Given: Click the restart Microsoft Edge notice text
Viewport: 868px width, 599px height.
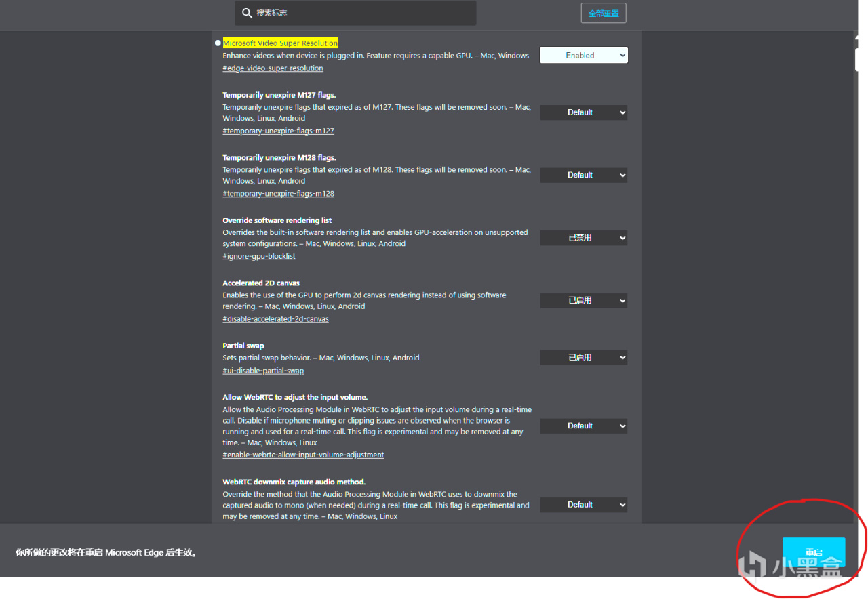Looking at the screenshot, I should 106,552.
